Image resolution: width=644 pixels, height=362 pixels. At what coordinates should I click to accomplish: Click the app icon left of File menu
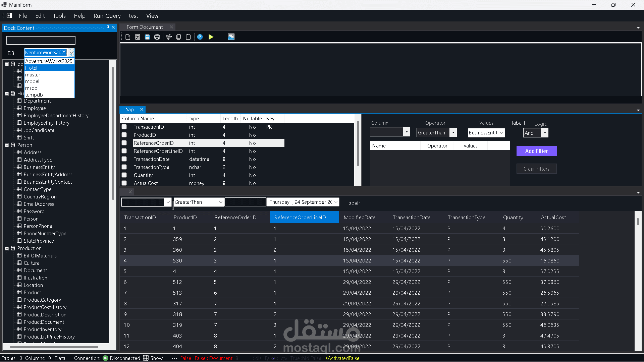[x=10, y=15]
